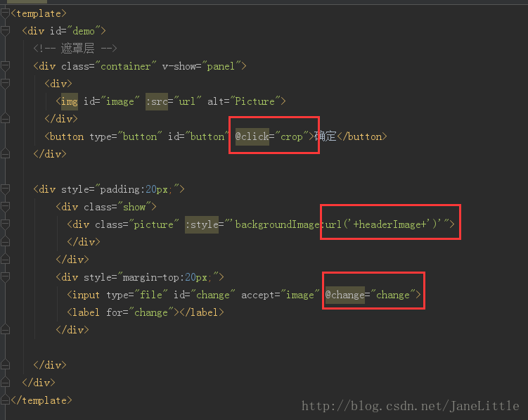Click the "url" value after :src
This screenshot has width=528, height=420.
(x=187, y=101)
